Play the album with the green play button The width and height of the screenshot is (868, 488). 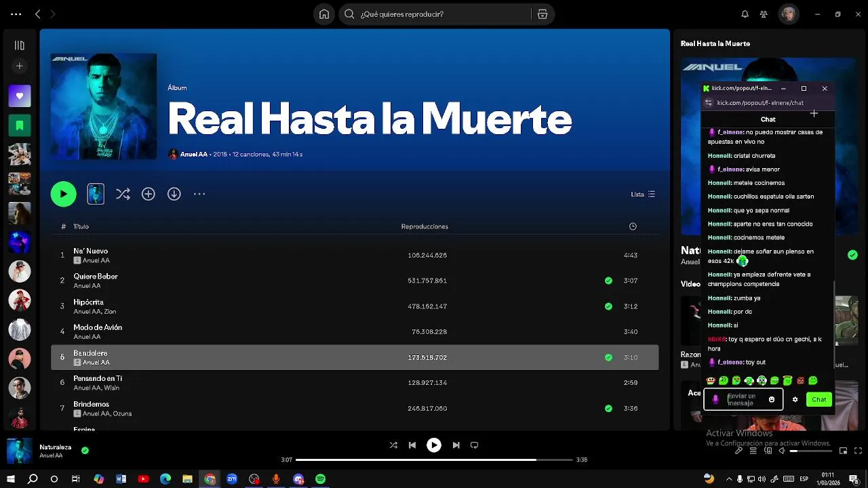pyautogui.click(x=63, y=194)
